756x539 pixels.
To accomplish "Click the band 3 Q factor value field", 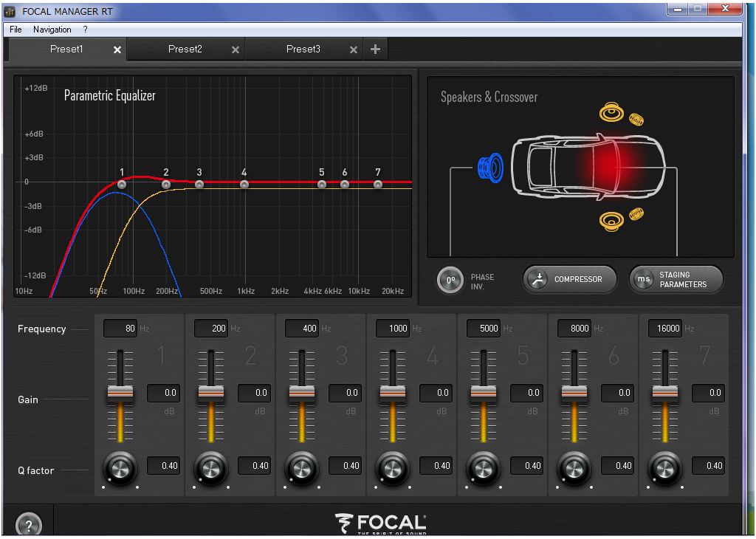I will pos(346,466).
